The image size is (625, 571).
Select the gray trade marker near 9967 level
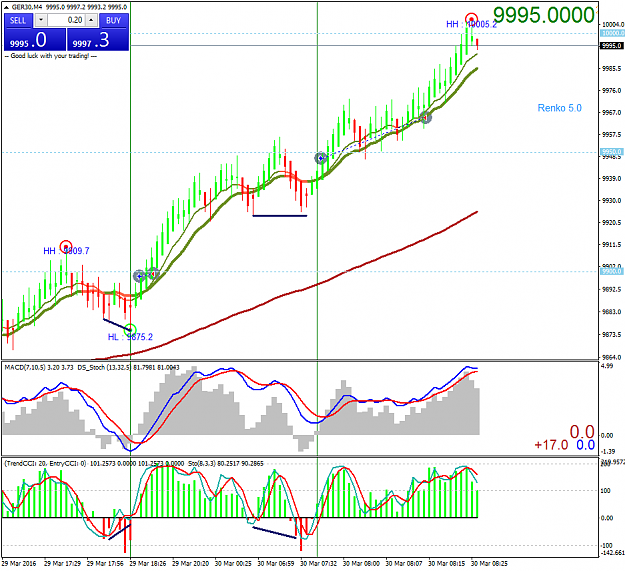[x=426, y=118]
